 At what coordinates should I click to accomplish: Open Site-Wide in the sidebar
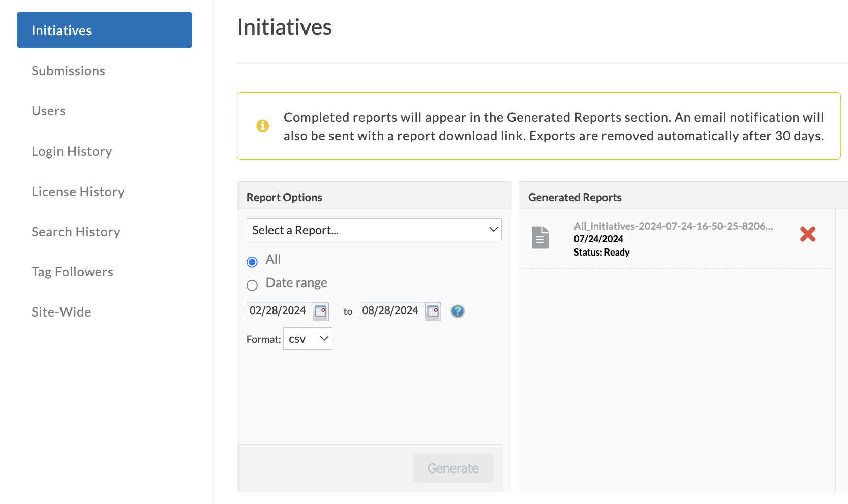(62, 312)
